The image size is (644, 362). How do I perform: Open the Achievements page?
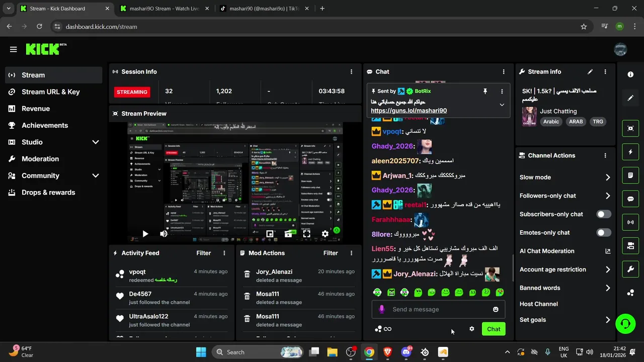pyautogui.click(x=54, y=125)
